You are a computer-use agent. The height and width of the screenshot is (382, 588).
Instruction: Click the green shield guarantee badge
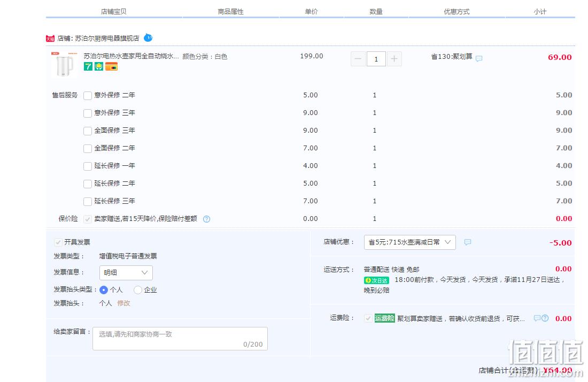(99, 66)
